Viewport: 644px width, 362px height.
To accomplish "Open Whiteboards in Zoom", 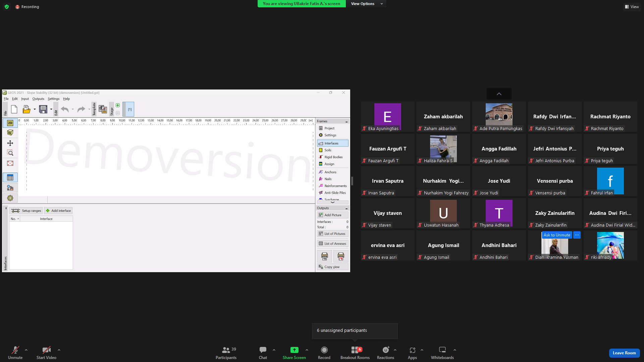I will pyautogui.click(x=442, y=353).
